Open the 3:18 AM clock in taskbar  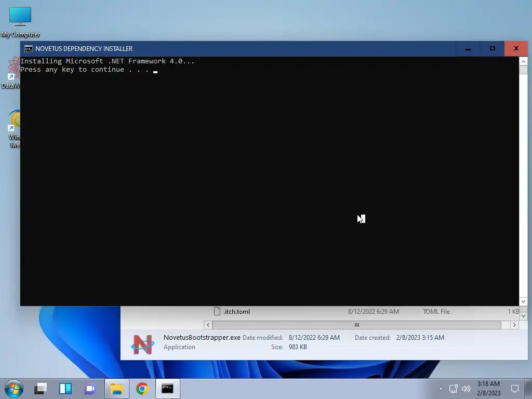click(488, 388)
